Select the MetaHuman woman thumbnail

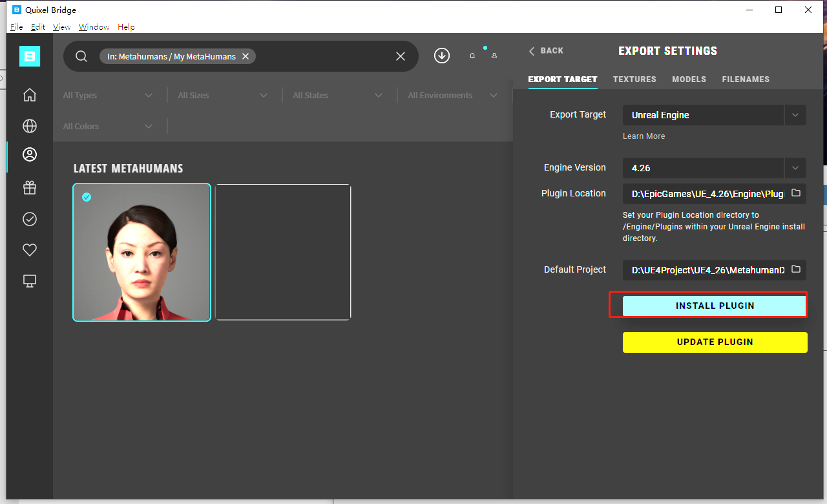point(142,253)
